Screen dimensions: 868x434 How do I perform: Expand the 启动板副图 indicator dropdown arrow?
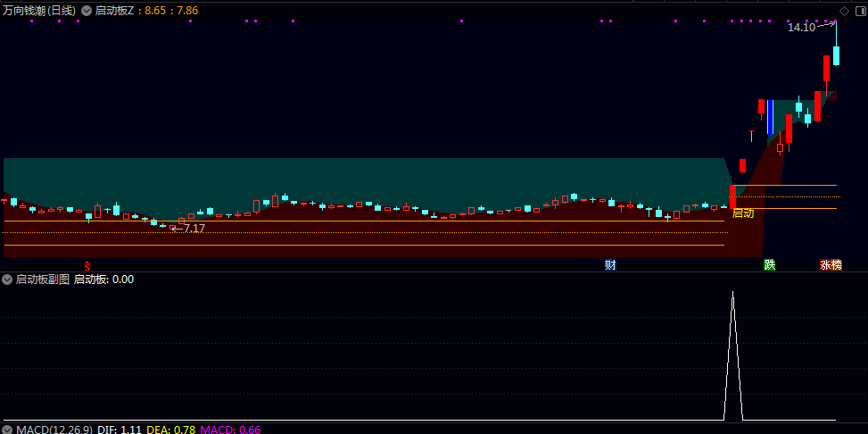pos(8,280)
